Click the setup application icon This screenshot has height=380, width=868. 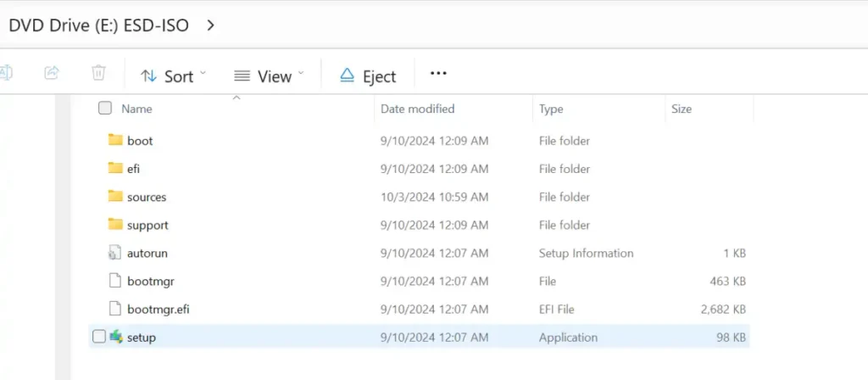(115, 336)
